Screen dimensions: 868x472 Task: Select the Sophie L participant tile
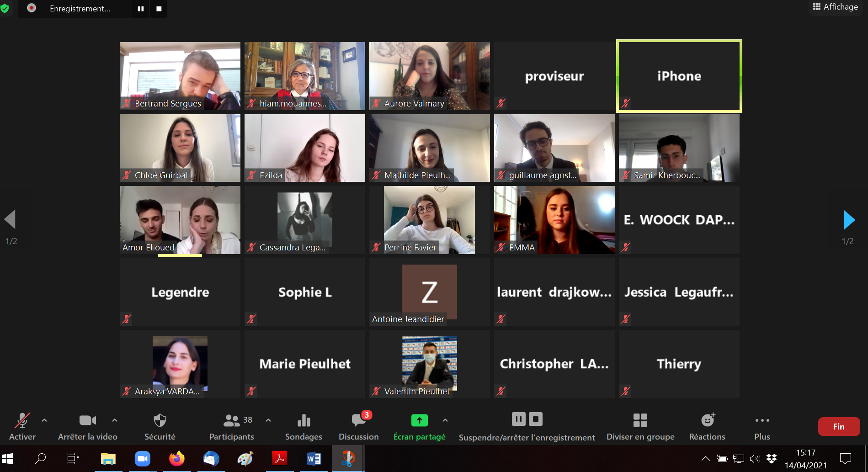[305, 292]
